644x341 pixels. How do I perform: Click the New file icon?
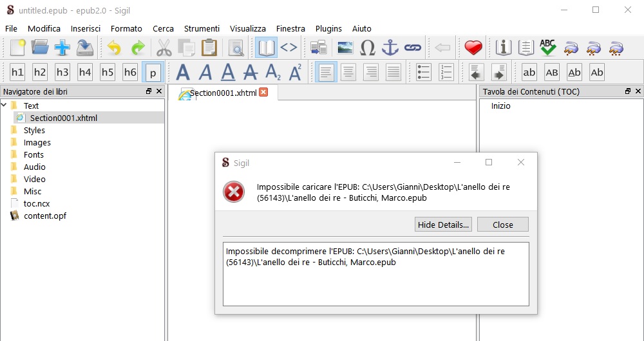point(17,48)
